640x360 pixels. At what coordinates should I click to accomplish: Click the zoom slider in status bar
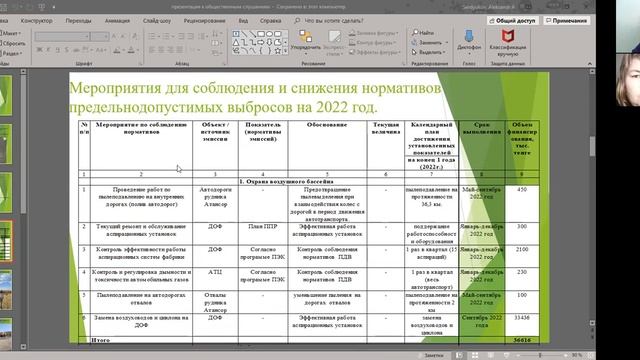point(540,356)
